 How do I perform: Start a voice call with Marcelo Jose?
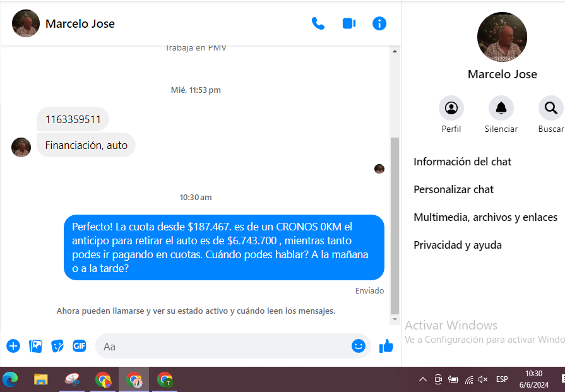(318, 24)
